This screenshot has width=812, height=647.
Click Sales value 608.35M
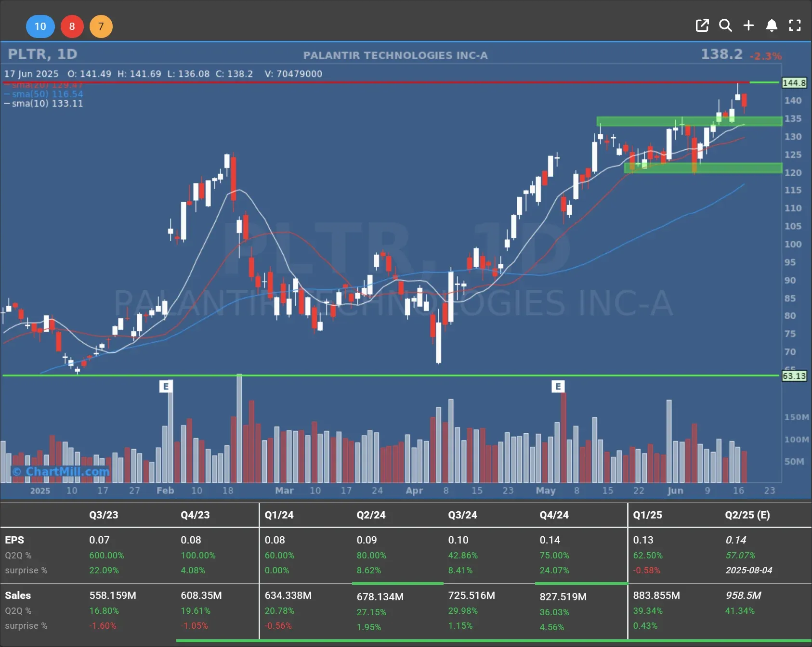click(201, 595)
